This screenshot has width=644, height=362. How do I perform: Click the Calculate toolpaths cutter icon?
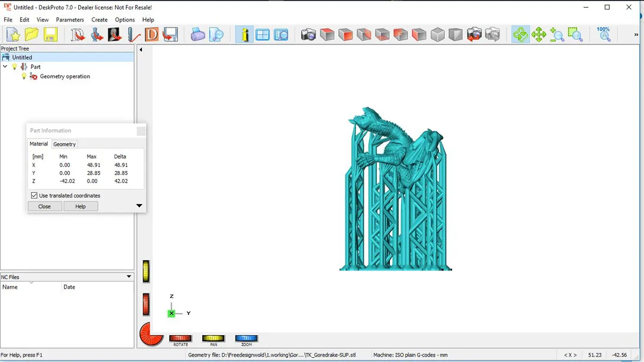pyautogui.click(x=133, y=35)
